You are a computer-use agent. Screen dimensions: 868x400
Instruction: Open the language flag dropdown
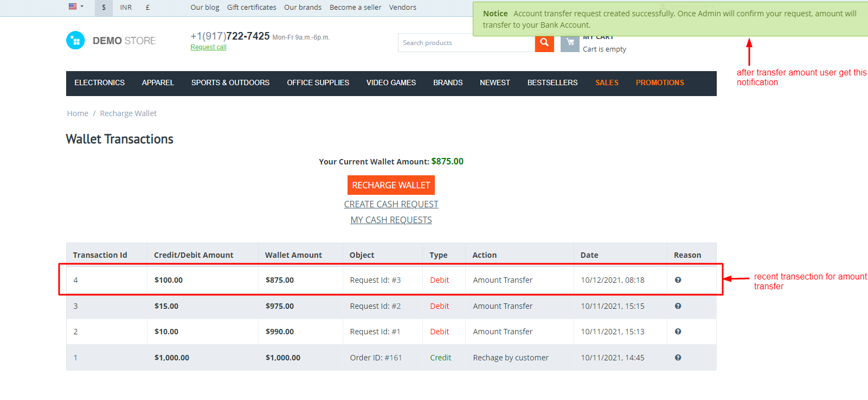tap(76, 7)
